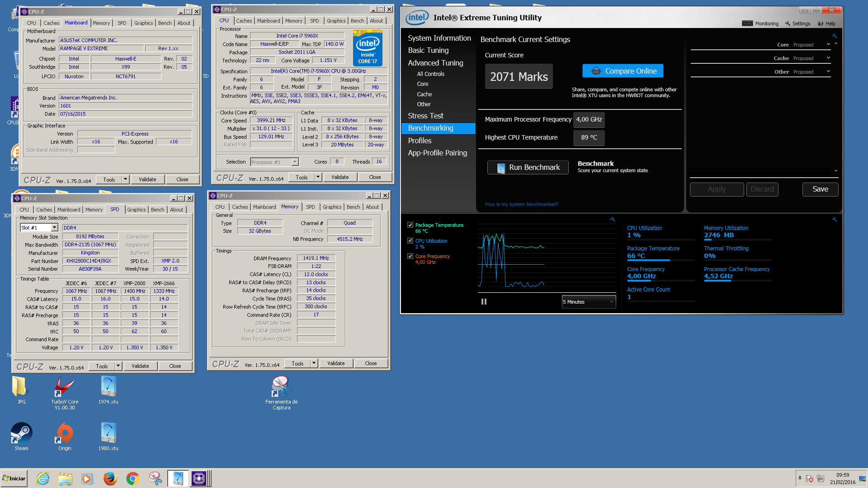Screen dimensions: 868x488
Task: Open Profiles in the XTU sidebar
Action: [x=420, y=141]
